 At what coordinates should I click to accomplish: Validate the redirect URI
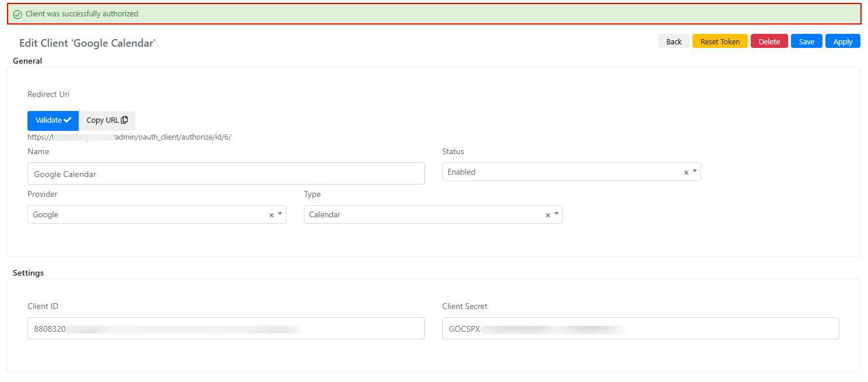(53, 120)
